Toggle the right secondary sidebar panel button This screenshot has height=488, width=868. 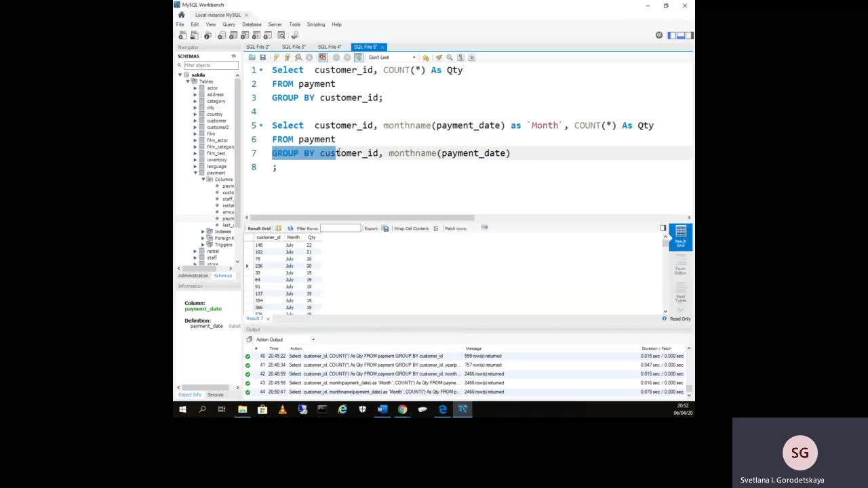[x=689, y=35]
